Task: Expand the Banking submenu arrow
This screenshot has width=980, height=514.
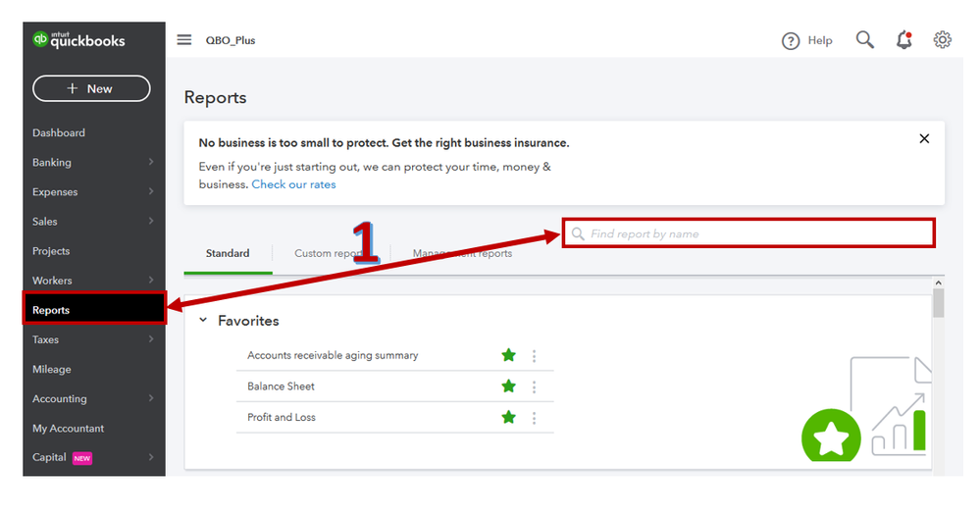Action: pos(151,162)
